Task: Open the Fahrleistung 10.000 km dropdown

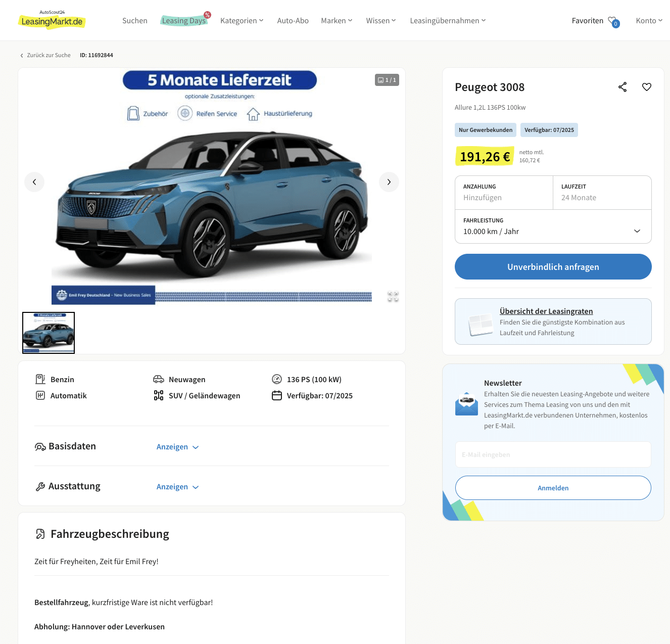Action: click(553, 226)
